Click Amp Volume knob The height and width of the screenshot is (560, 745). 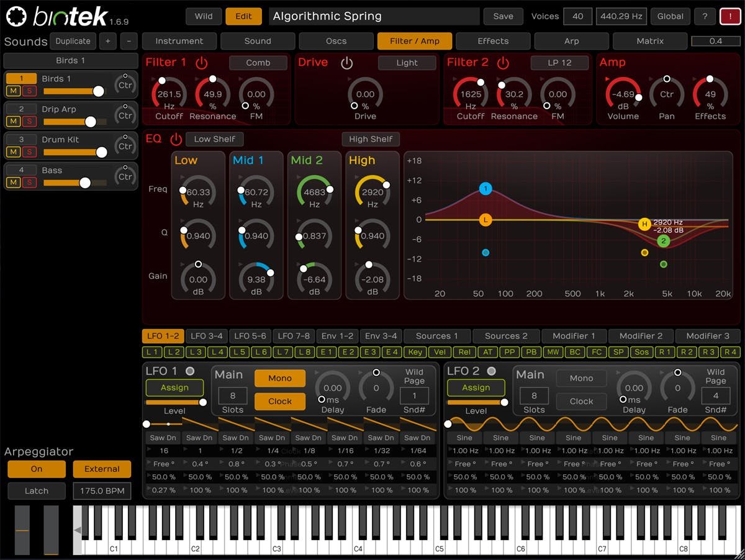[623, 94]
